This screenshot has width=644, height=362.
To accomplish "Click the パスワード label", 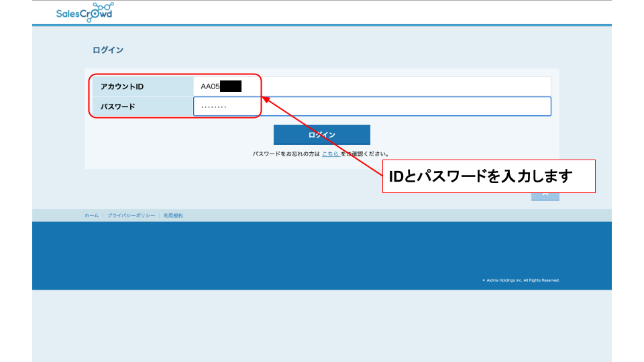I will point(118,107).
